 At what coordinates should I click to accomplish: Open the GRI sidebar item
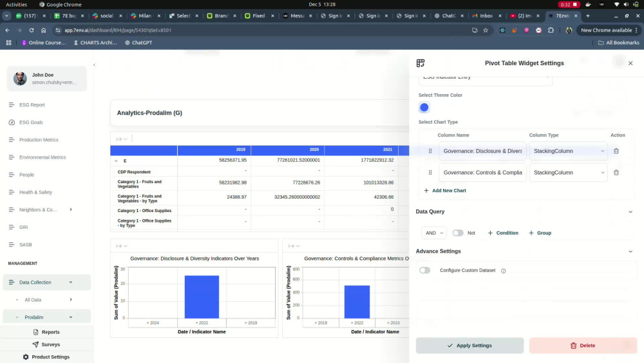point(23,228)
